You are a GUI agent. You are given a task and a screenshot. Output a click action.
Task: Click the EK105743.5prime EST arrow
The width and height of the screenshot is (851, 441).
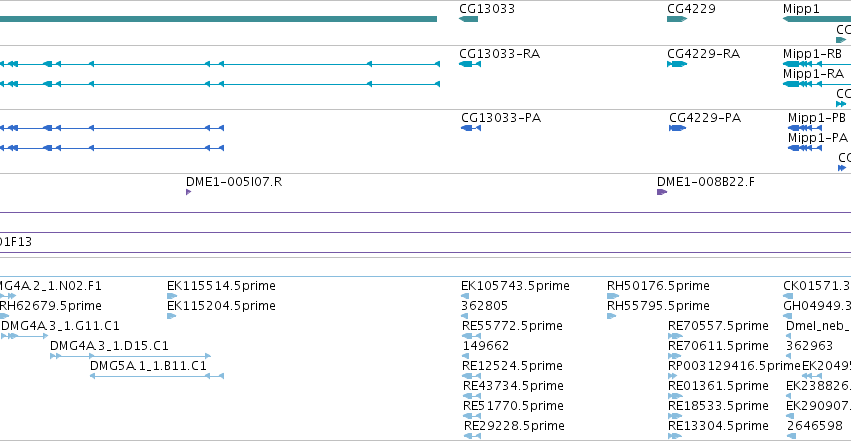[x=465, y=296]
